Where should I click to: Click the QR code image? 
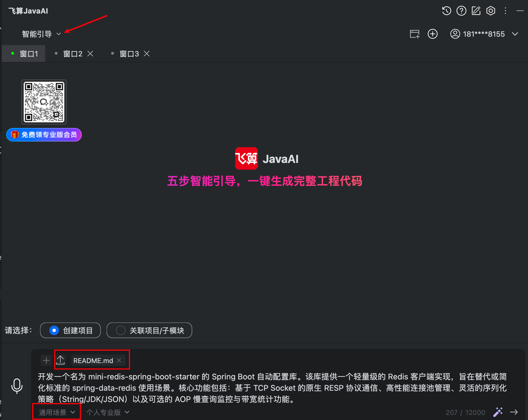(44, 102)
